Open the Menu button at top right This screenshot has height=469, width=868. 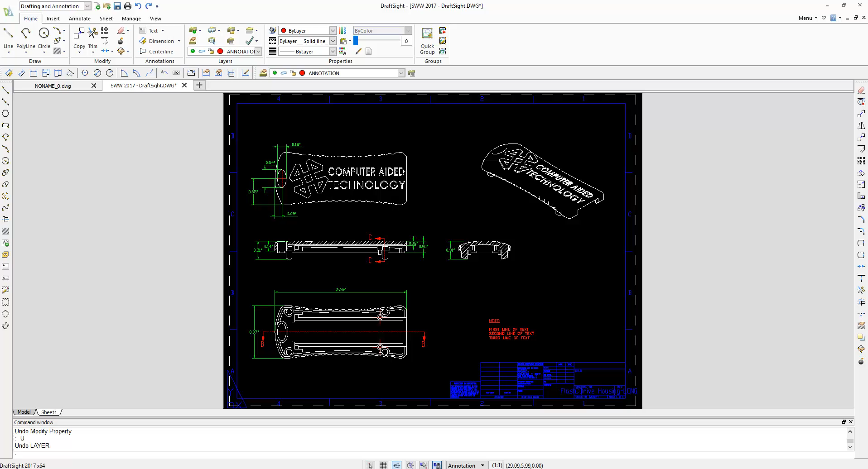pyautogui.click(x=808, y=18)
